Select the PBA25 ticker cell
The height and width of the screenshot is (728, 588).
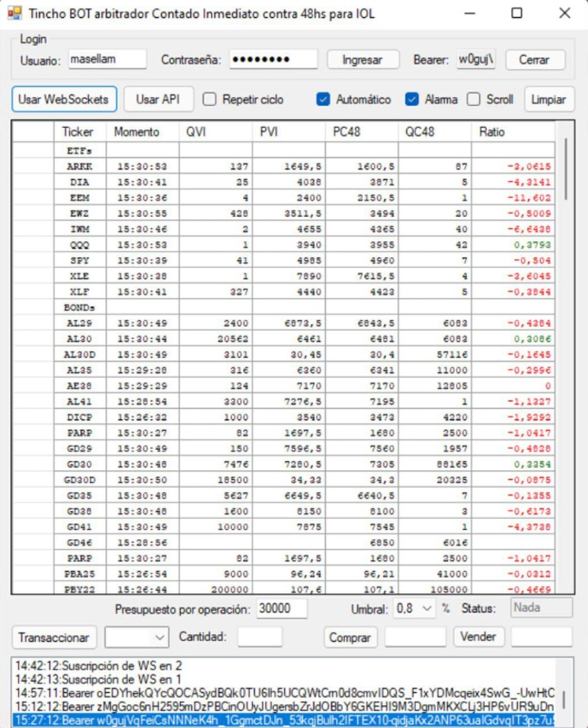coord(80,574)
